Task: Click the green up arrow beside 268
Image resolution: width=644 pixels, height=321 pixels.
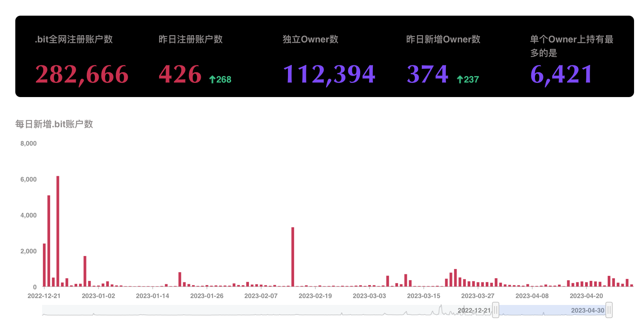Action: coord(212,79)
